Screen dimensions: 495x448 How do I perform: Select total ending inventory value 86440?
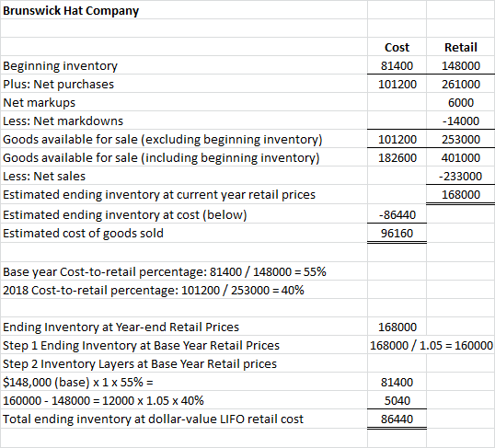[397, 419]
